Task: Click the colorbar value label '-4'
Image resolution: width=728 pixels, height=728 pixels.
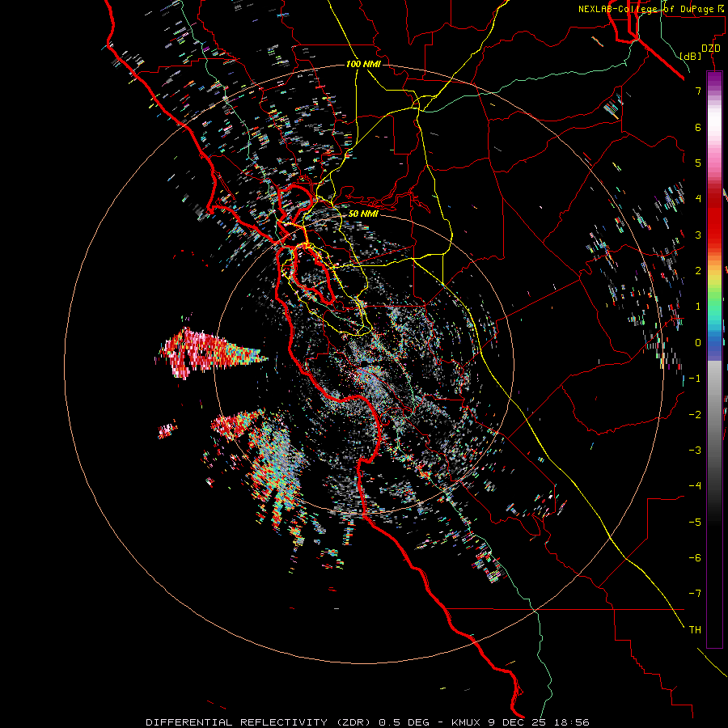Action: (x=695, y=486)
